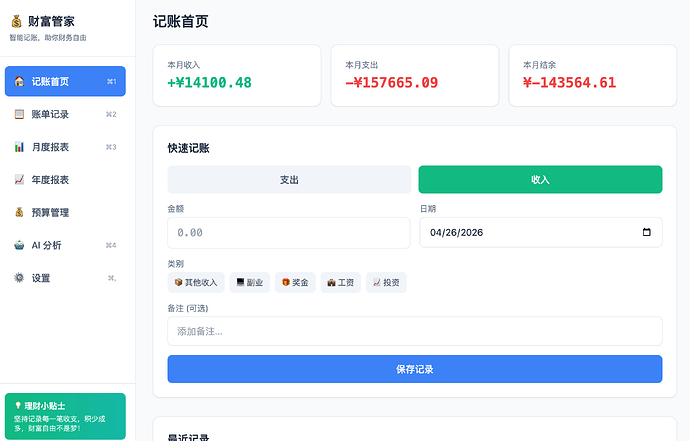Select the 其他收入 category chip
690x441 pixels.
tap(196, 283)
